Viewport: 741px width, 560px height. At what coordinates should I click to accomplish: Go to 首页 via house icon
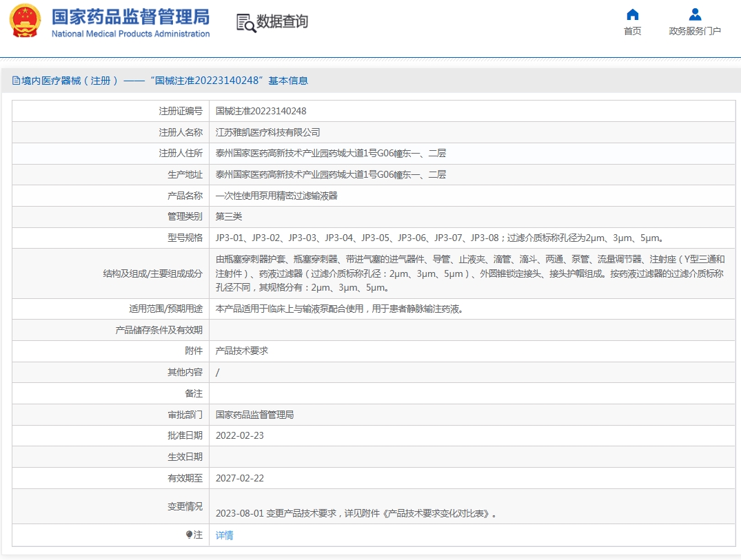(x=632, y=14)
